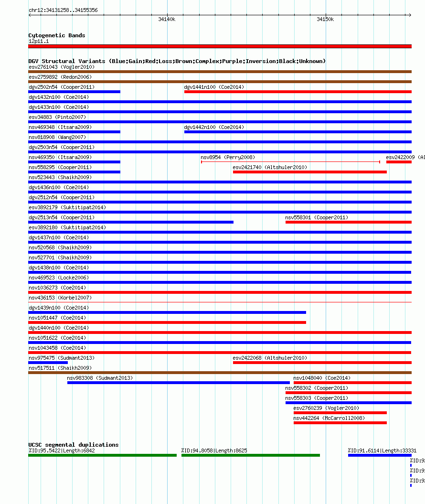The image size is (425, 504).
Task: Open nsv1051447 (Coe2014) label
Action: point(57,318)
